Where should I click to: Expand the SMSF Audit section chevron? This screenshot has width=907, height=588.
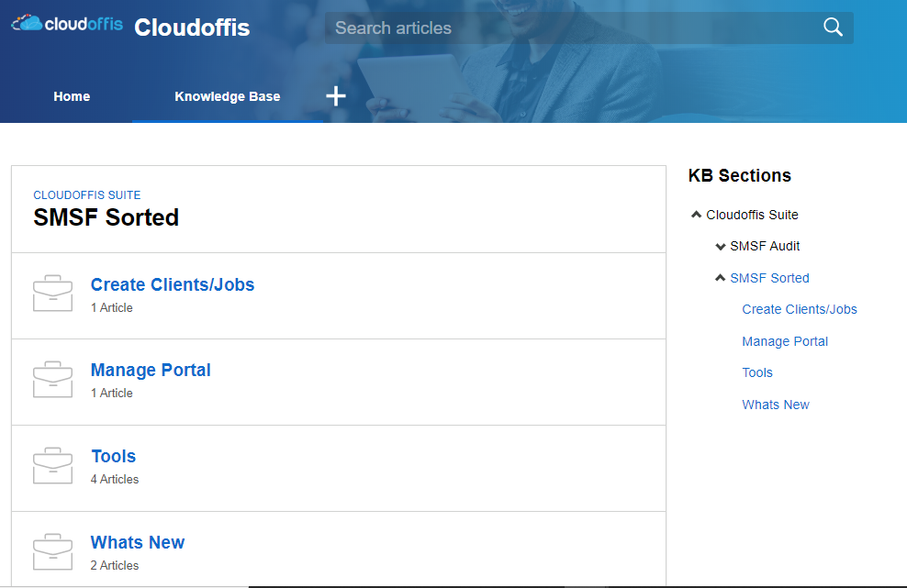(x=720, y=247)
